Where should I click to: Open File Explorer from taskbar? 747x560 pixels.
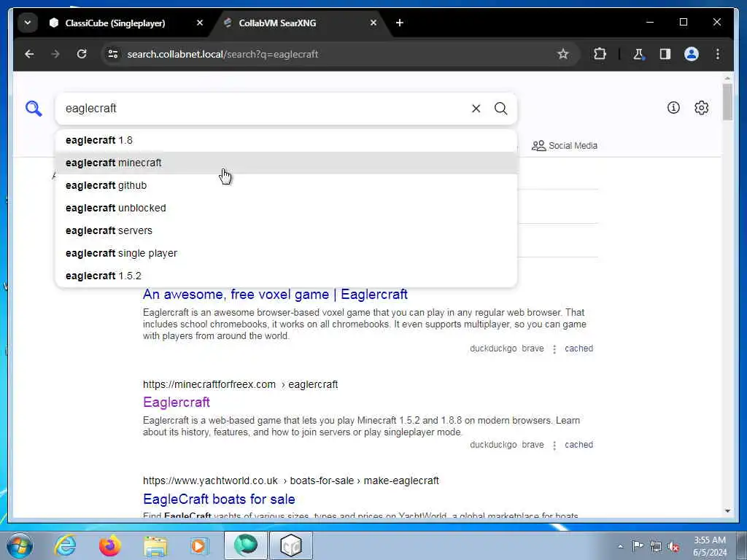155,545
